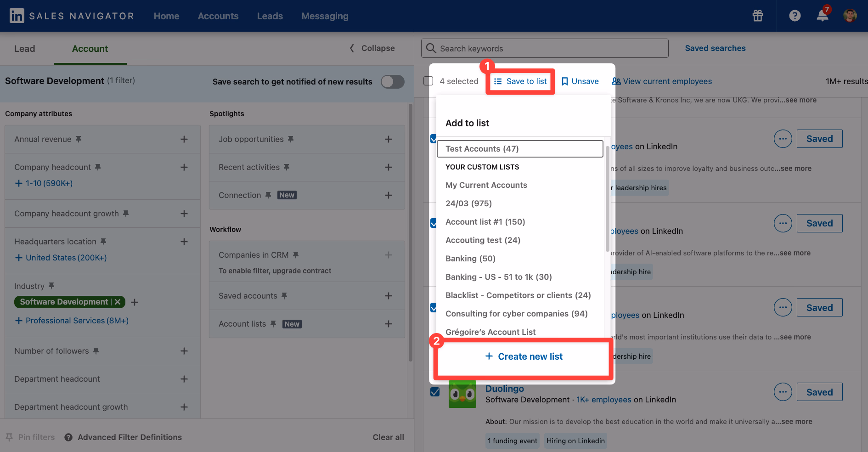Pin the Company headcount growth filter

pyautogui.click(x=126, y=214)
